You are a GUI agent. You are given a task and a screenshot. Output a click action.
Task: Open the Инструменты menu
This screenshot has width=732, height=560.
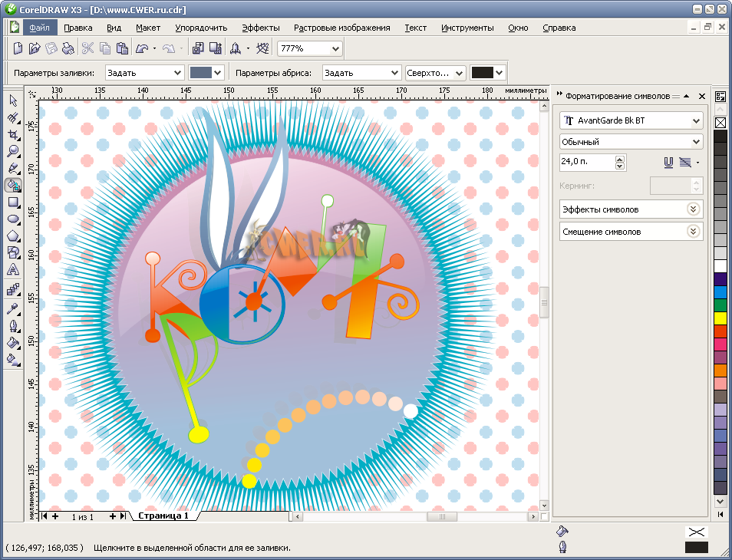[467, 28]
